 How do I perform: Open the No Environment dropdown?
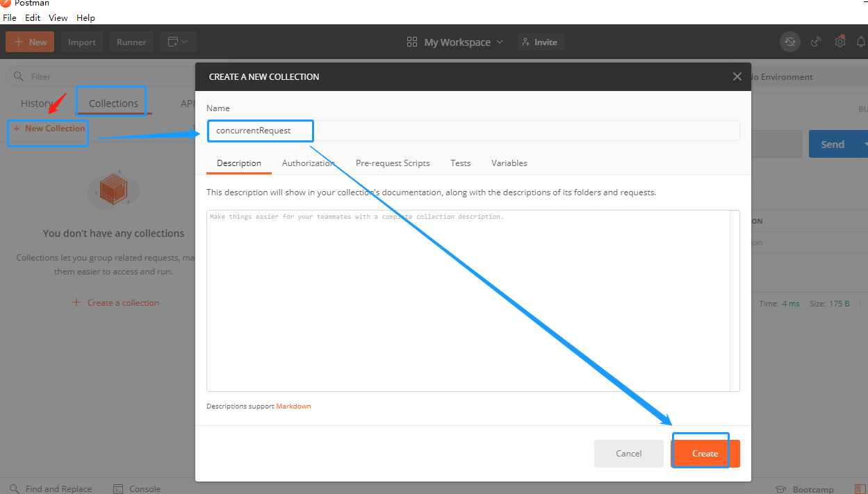[x=809, y=77]
